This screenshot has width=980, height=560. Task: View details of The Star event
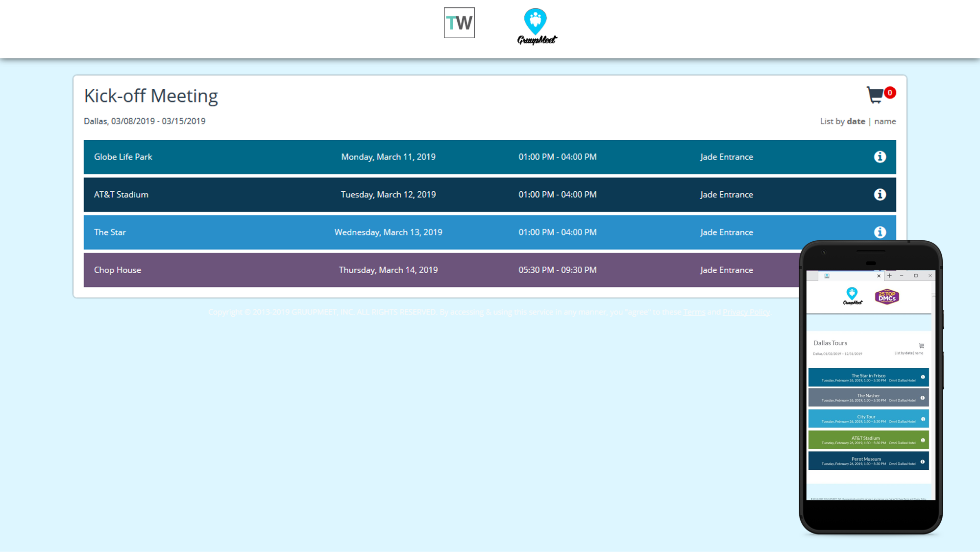click(x=880, y=232)
